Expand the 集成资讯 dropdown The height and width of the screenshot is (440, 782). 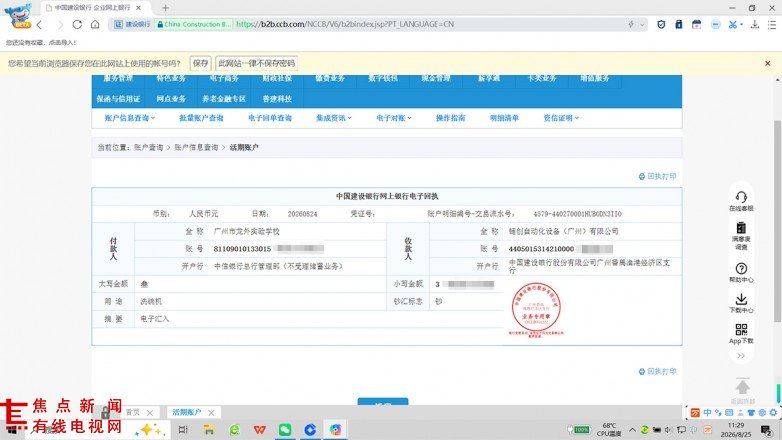tap(334, 118)
